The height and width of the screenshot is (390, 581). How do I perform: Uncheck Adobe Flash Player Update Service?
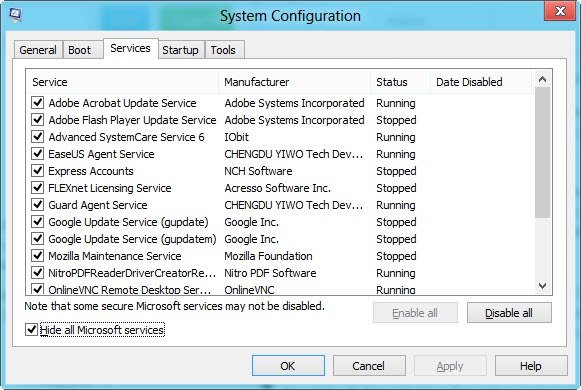coord(37,120)
